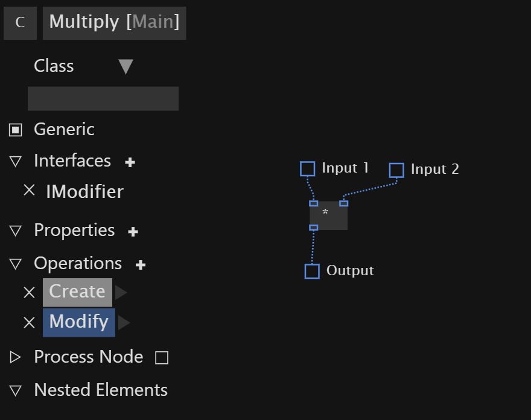Click the empty field below Class
Viewport: 531px width, 420px height.
click(103, 98)
